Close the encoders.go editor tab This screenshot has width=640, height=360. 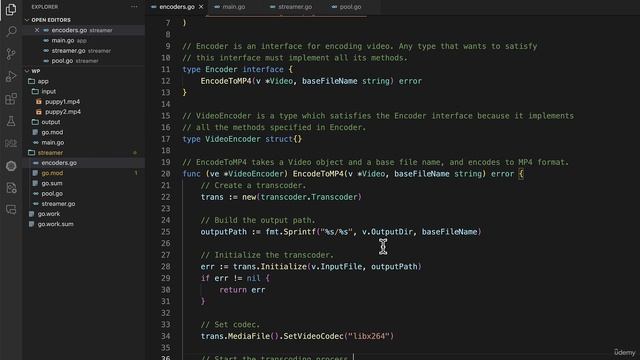[x=201, y=7]
